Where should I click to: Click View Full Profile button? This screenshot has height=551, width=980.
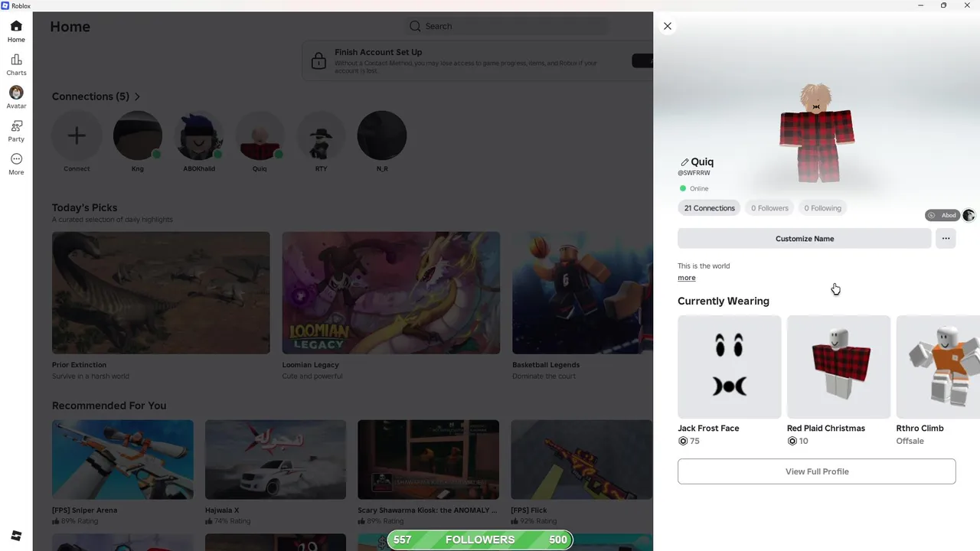coord(817,471)
